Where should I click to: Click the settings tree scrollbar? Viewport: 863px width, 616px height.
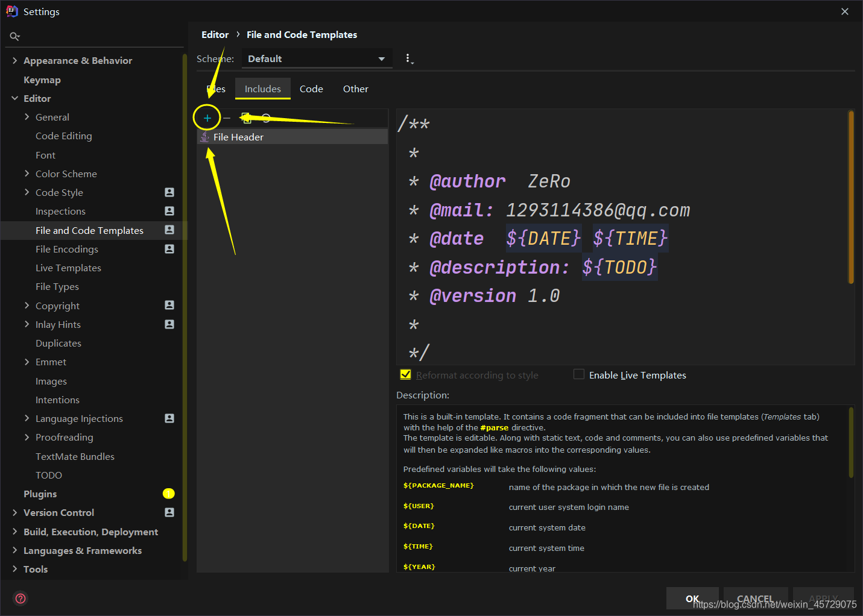pyautogui.click(x=185, y=307)
